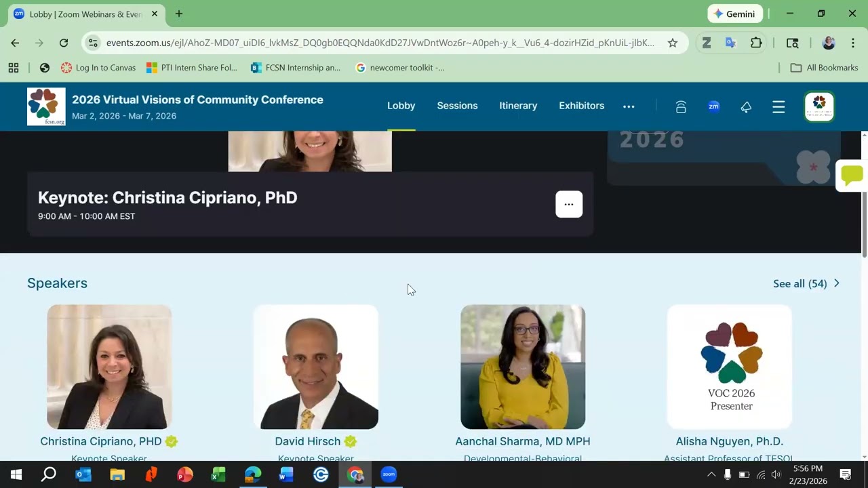Open a new browser tab

(179, 14)
